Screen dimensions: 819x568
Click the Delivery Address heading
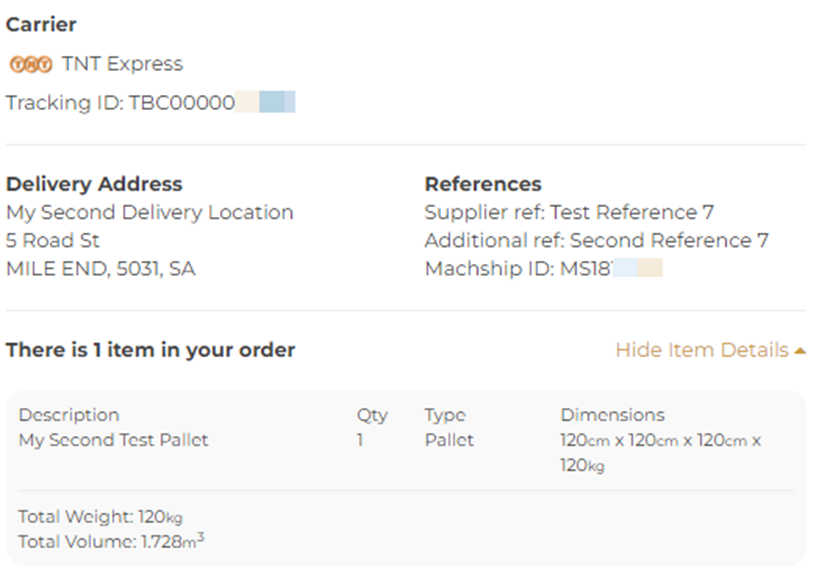94,184
